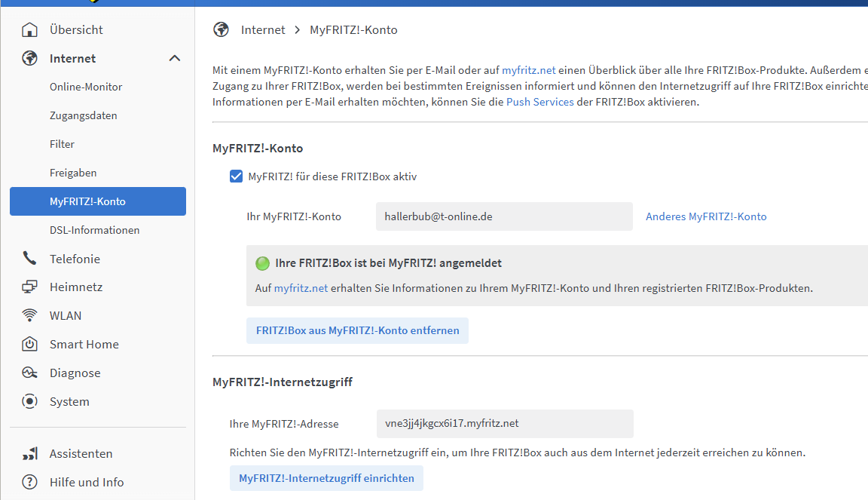Click FRITZ!Box aus MyFRITZ!-Konto entfernen button

(x=357, y=331)
